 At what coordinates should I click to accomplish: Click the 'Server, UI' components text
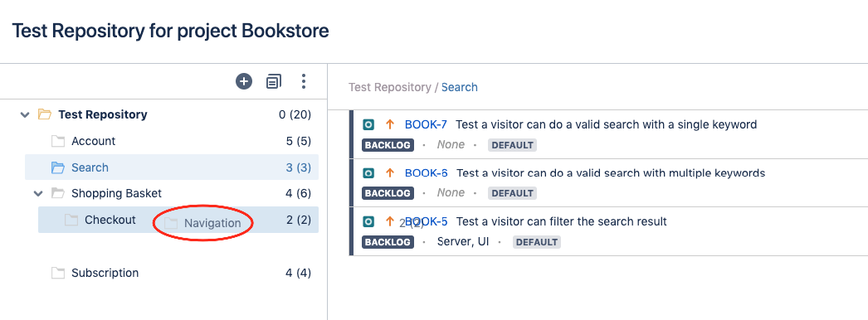[x=463, y=241]
